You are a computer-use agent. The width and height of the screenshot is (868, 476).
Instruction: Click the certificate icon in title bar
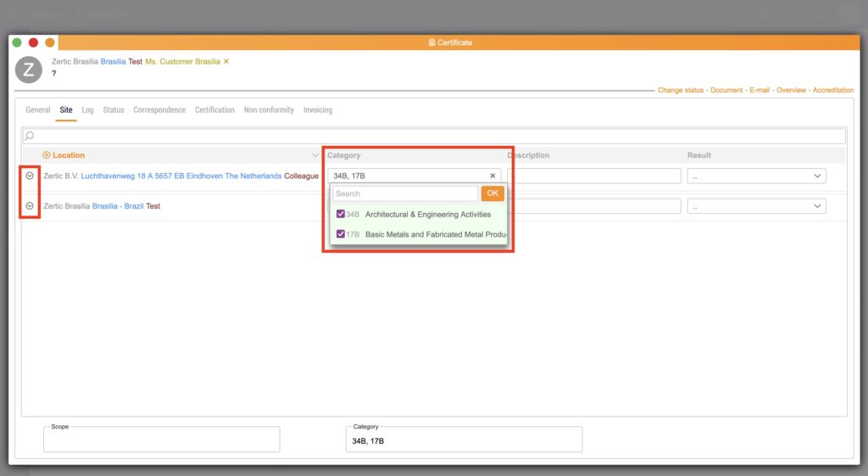click(x=431, y=42)
